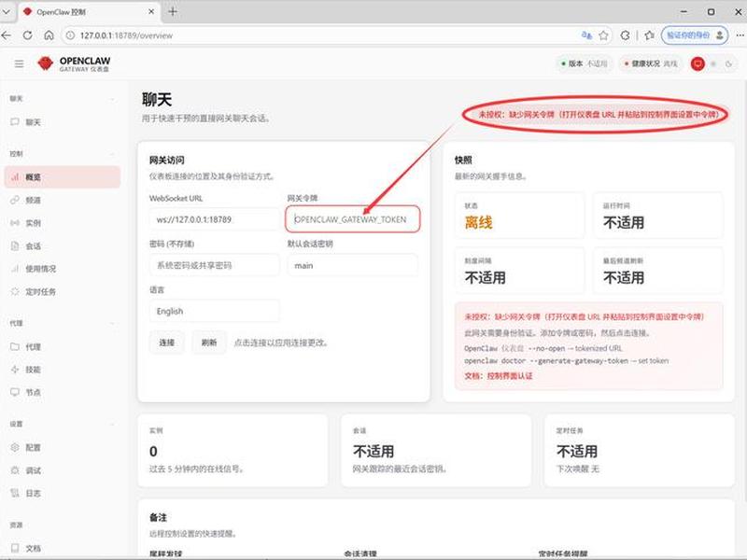Select the system theme monitor button
Viewport: 747px width, 560px height.
[x=698, y=63]
